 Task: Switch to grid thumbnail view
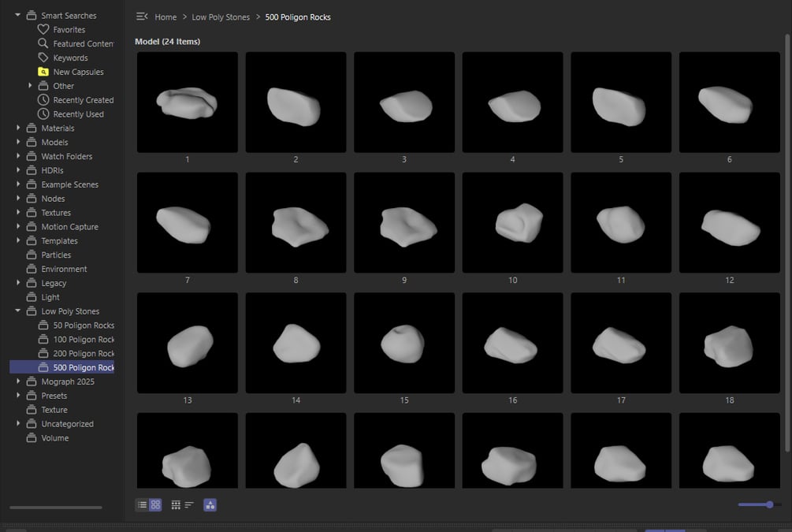click(x=155, y=504)
